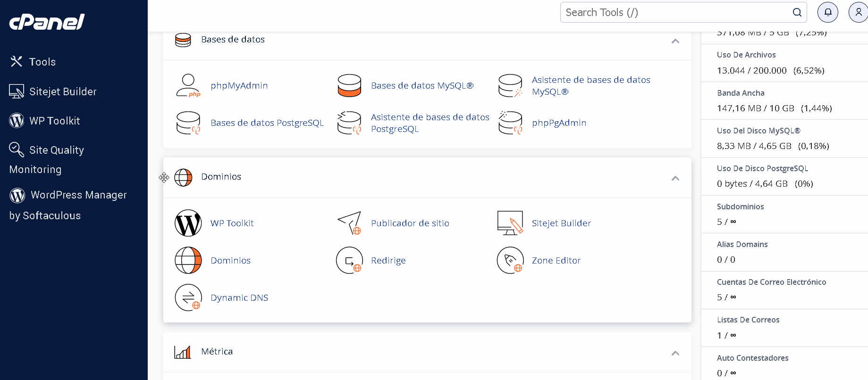Click the WP Toolkit sidebar WordPress icon
This screenshot has height=380, width=868.
[17, 121]
